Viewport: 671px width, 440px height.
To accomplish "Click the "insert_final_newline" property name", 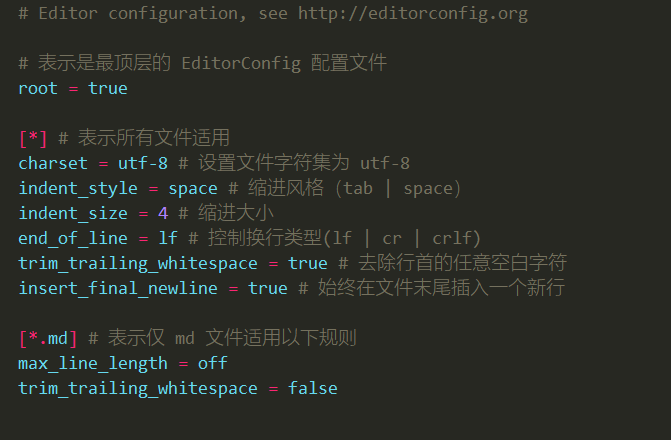I will click(x=118, y=288).
